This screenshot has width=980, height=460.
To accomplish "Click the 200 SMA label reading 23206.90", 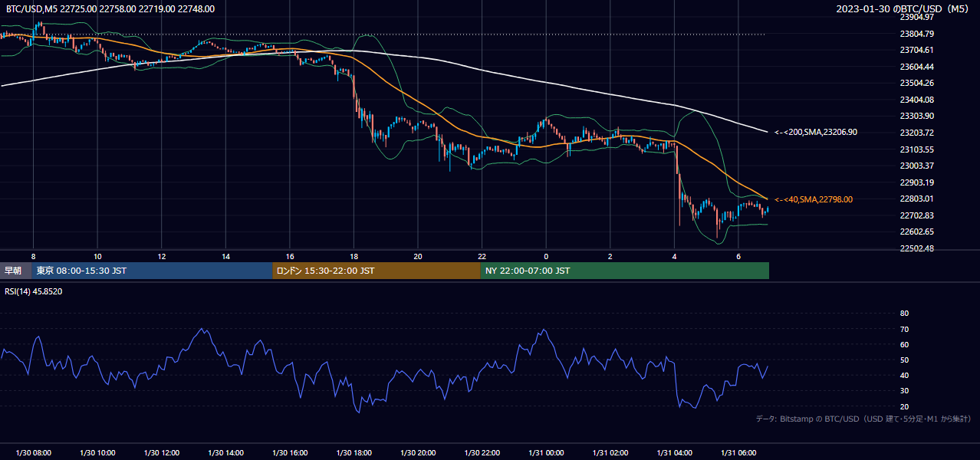I will click(815, 132).
